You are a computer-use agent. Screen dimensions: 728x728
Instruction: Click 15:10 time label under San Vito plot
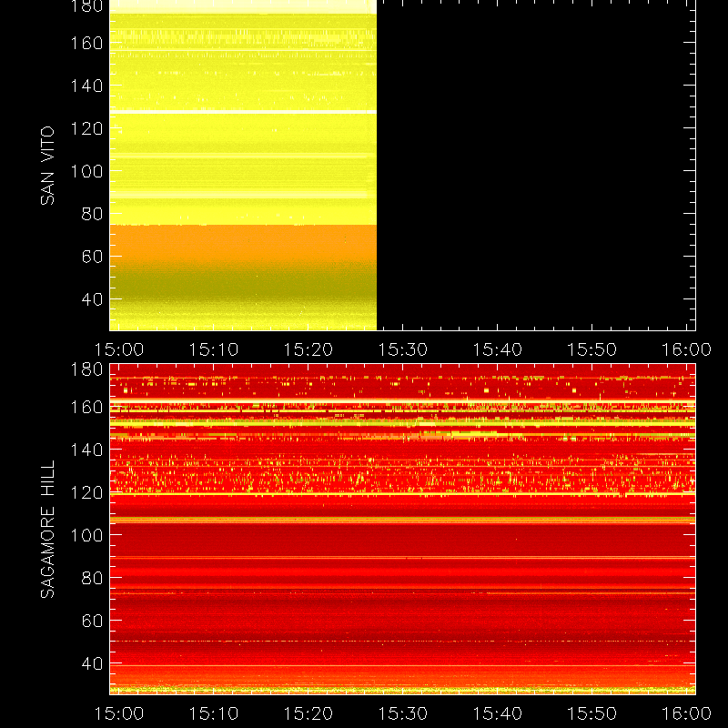pos(214,349)
